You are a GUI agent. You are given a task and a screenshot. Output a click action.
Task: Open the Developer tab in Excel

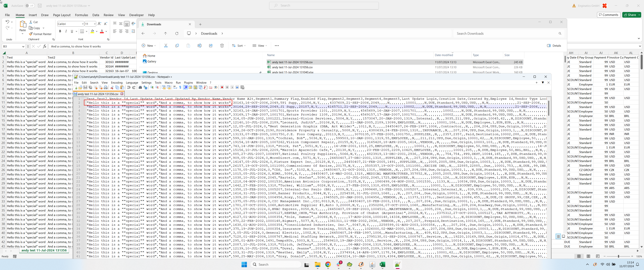coord(136,15)
